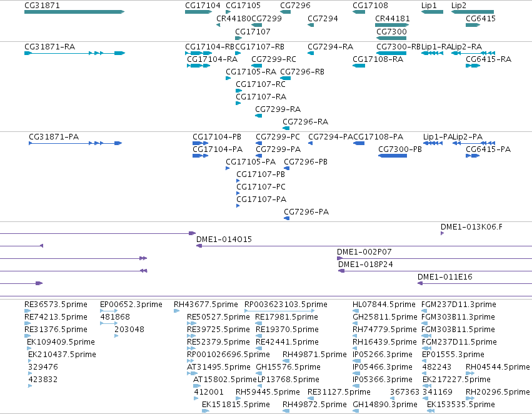Screen dimensions: 532x414
Task: Select EST FGM237D11.3prime
Action: [424, 311]
